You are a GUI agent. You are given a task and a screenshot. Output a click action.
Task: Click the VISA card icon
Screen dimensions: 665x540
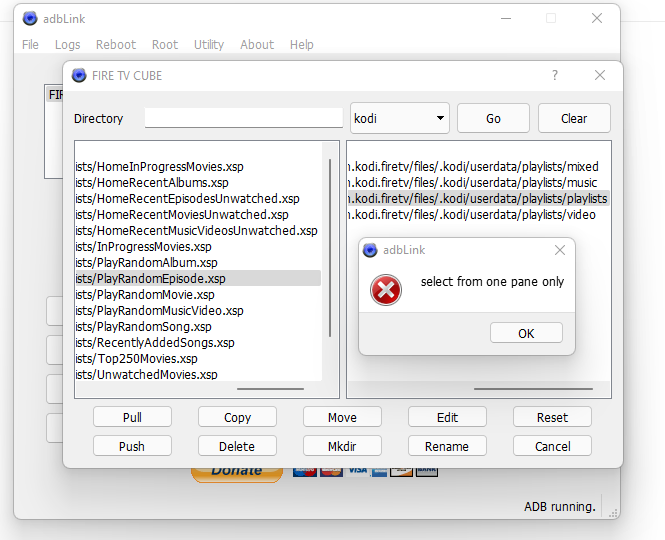click(x=358, y=471)
